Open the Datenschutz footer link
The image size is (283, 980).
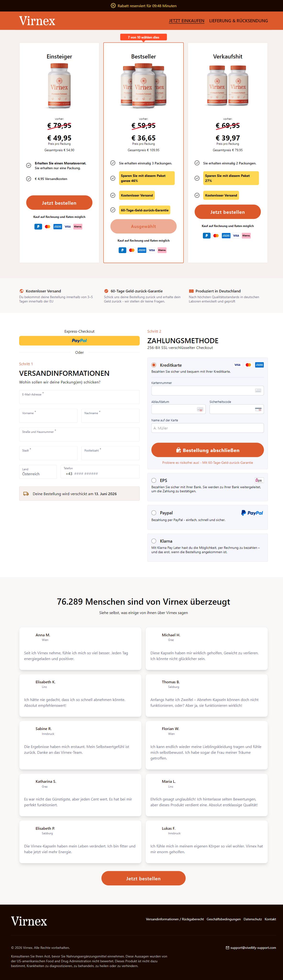tap(253, 919)
